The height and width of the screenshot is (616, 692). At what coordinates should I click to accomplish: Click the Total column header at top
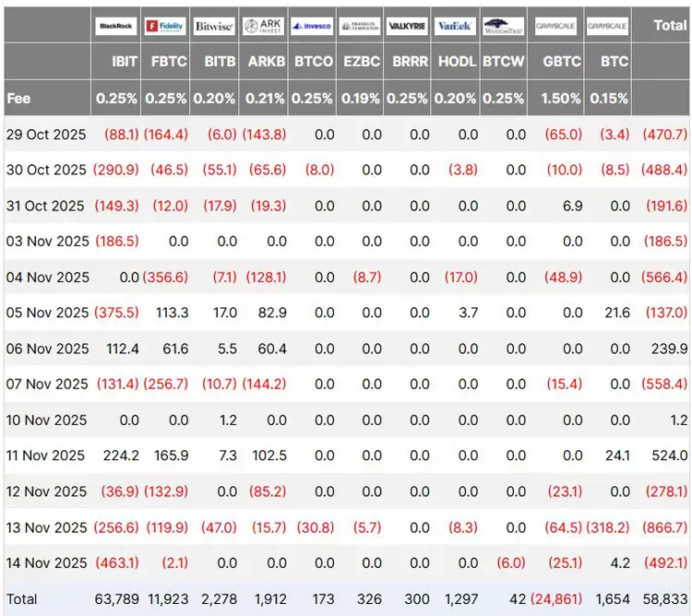(670, 25)
